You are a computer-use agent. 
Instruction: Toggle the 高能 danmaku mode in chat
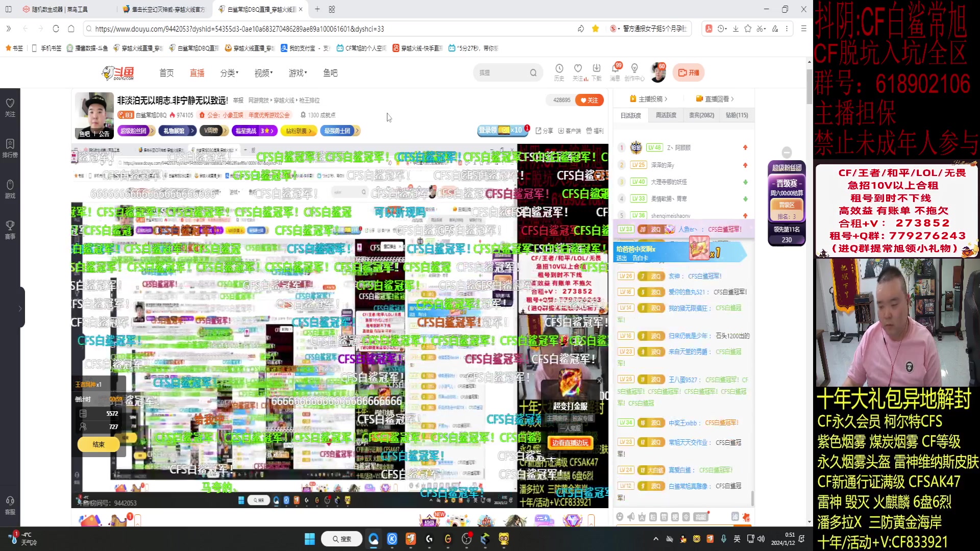click(701, 517)
